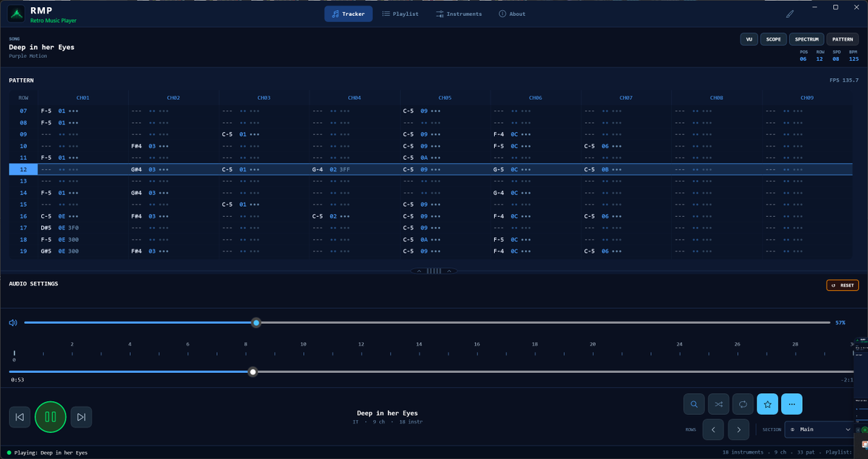Viewport: 868px width, 459px height.
Task: Click the AUDIO SETTINGS heading
Action: 33,283
